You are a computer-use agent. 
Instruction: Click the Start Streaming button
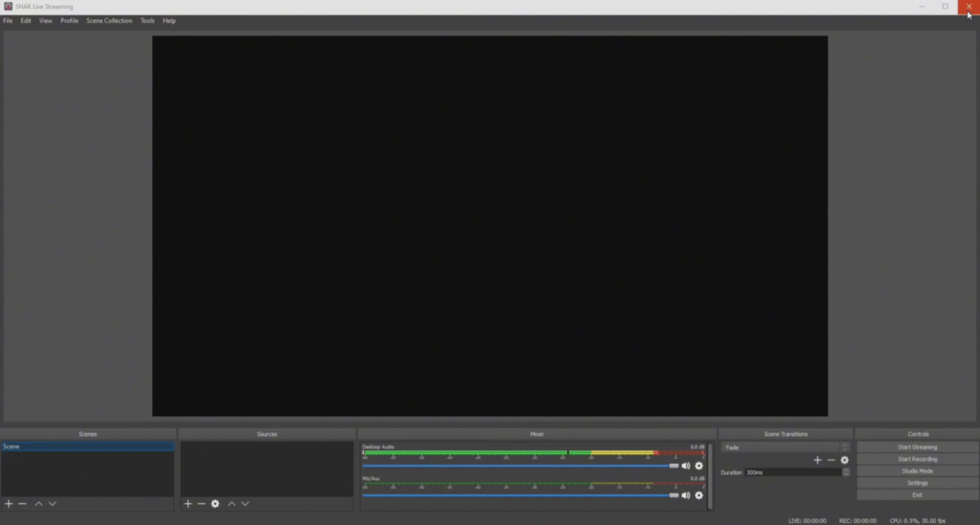pos(917,447)
